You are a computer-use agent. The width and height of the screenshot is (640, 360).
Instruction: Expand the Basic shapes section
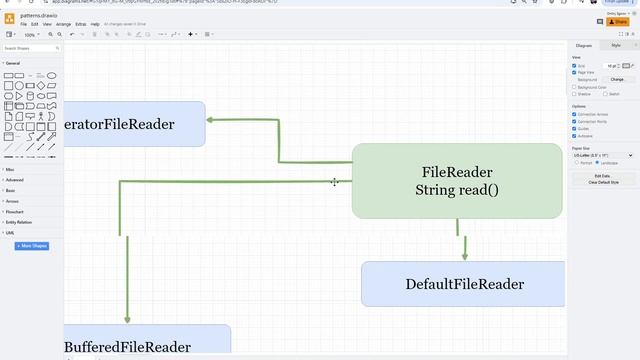(10, 191)
